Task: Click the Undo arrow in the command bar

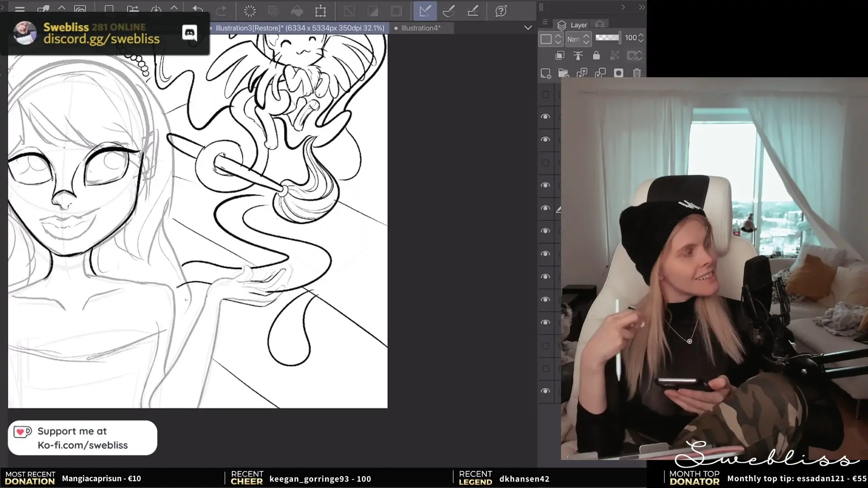Action: [198, 10]
